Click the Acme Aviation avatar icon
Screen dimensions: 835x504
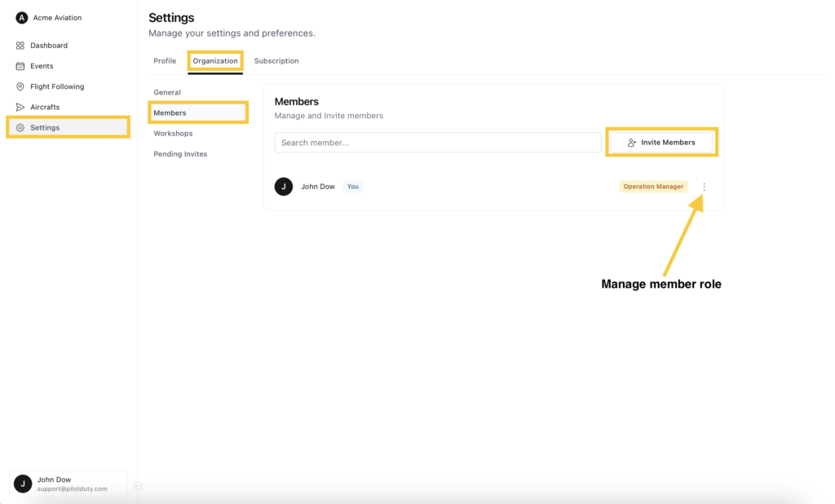click(21, 17)
